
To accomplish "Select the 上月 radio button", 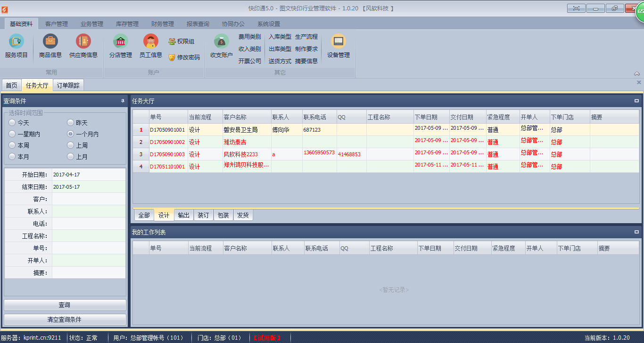I will point(70,157).
